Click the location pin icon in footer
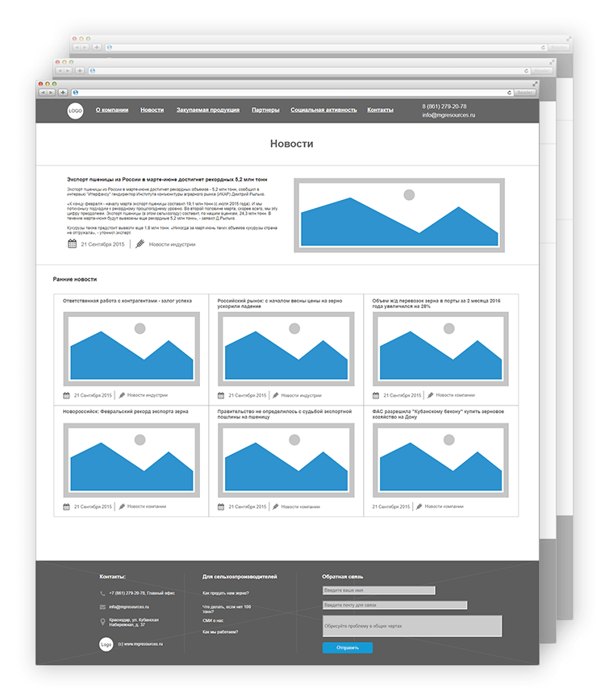Screen dimensions: 609x700 [x=102, y=621]
